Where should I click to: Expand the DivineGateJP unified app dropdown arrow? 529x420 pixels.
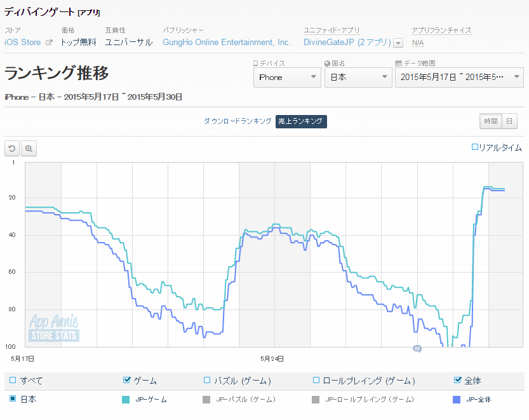[x=398, y=43]
